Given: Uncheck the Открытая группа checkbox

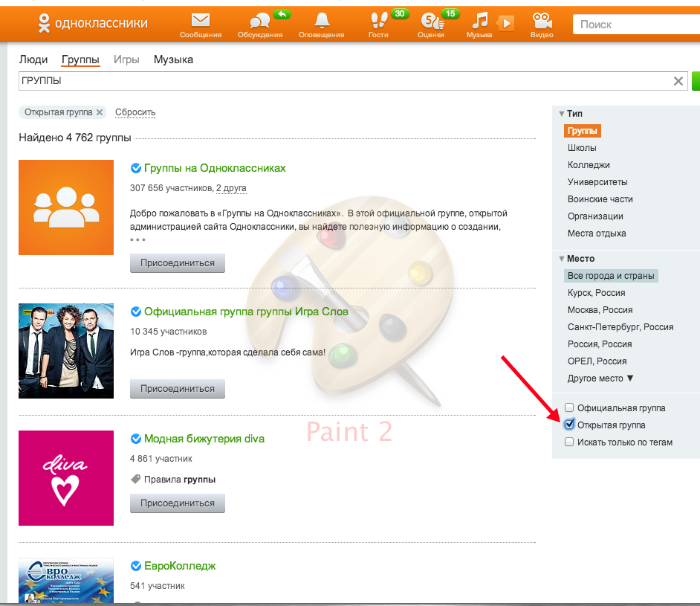Looking at the screenshot, I should tap(569, 425).
